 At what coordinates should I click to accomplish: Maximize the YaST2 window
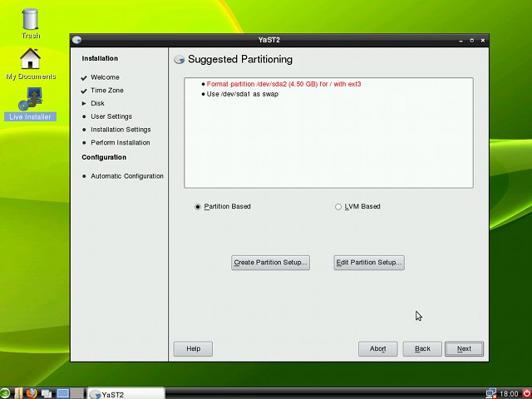(471, 40)
